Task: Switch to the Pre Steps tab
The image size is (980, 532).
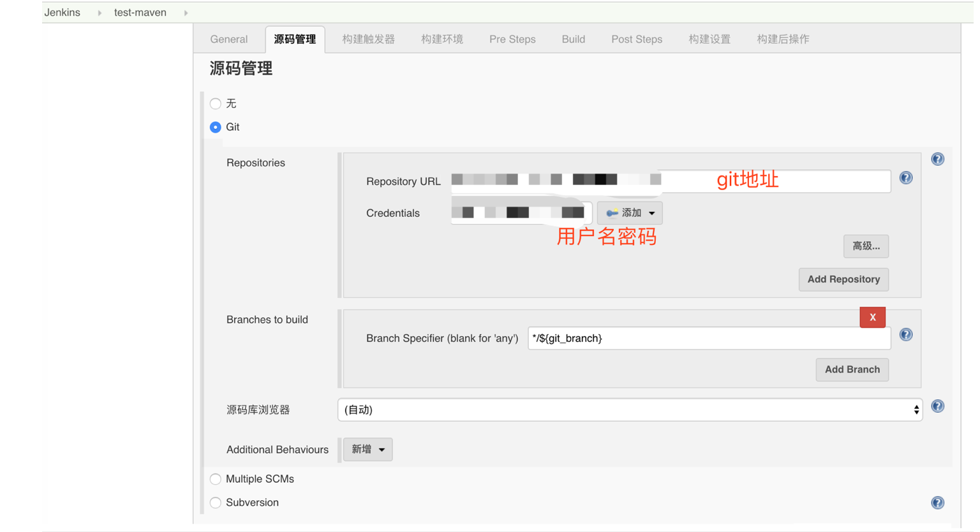Action: pyautogui.click(x=512, y=39)
